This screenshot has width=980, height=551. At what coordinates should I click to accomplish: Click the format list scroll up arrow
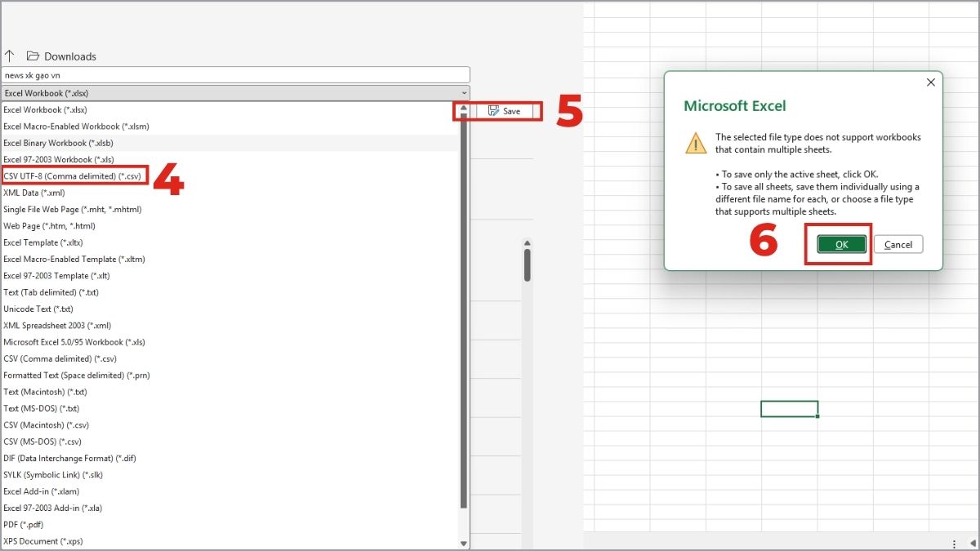(x=464, y=108)
